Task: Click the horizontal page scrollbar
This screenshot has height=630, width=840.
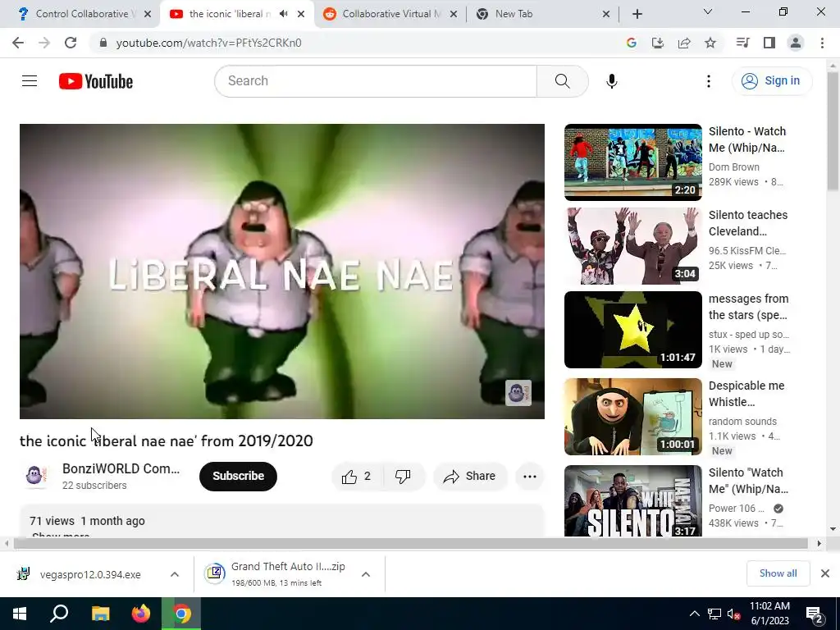Action: click(411, 544)
